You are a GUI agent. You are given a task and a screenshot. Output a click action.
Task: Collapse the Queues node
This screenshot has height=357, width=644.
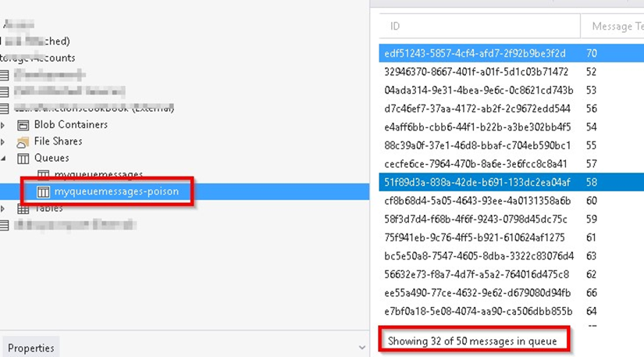(5, 159)
